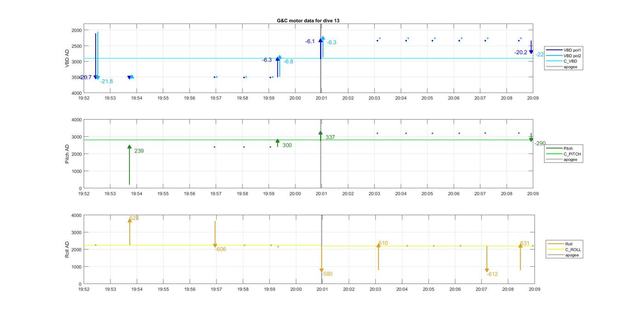Select the roll arrow labeled -612
644x319 pixels.
[487, 259]
